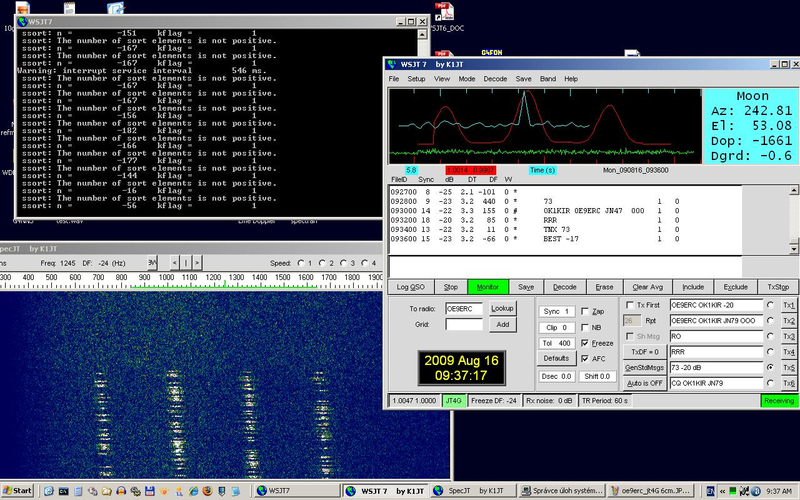Click the EN language indicator in the tray
Screen dimensions: 800x500
pyautogui.click(x=710, y=491)
